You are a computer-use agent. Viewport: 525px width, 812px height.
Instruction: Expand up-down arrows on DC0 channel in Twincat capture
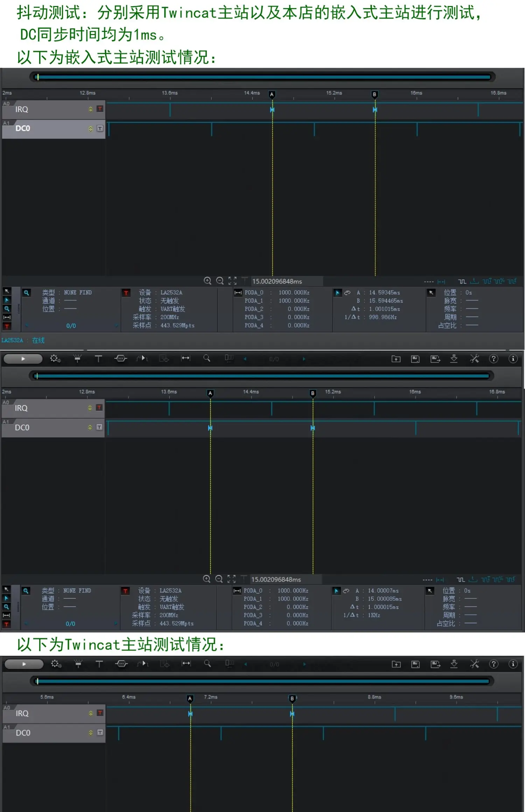pos(91,733)
